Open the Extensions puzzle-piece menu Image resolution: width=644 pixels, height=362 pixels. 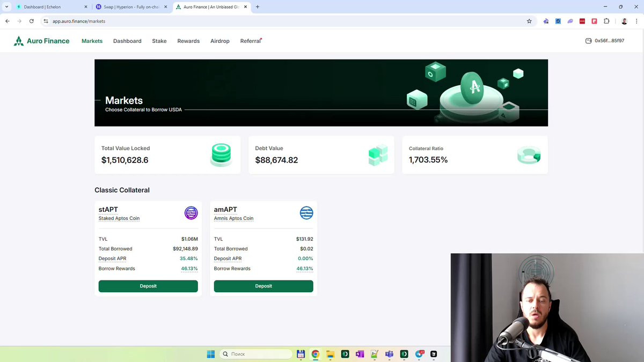click(x=606, y=21)
